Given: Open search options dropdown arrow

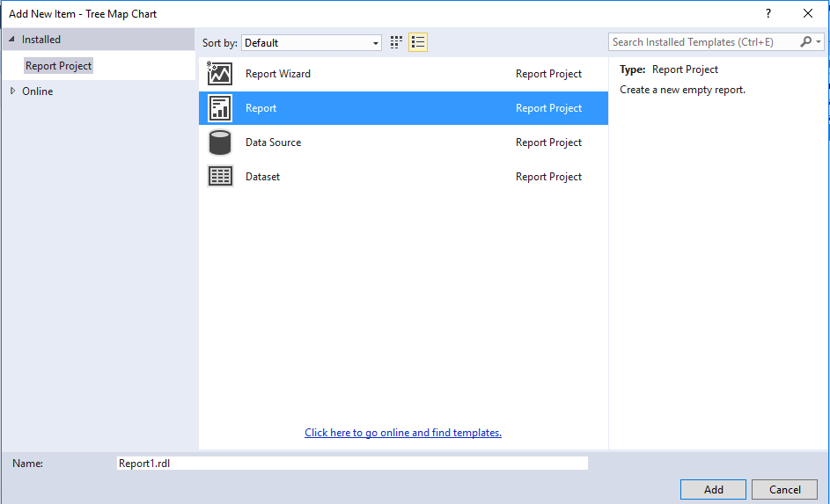Looking at the screenshot, I should [x=819, y=41].
